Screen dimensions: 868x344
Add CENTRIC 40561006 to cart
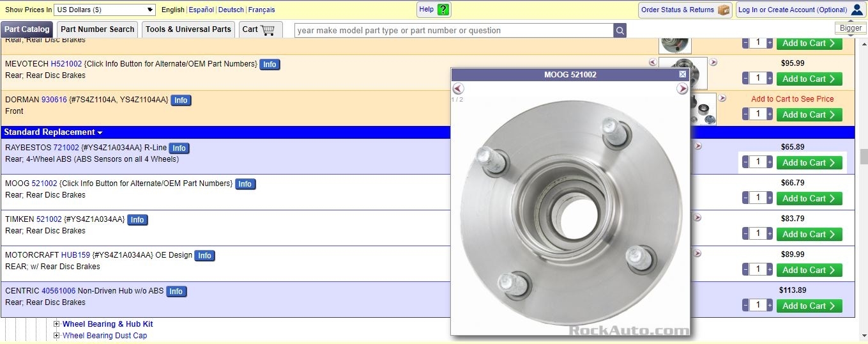coord(809,306)
